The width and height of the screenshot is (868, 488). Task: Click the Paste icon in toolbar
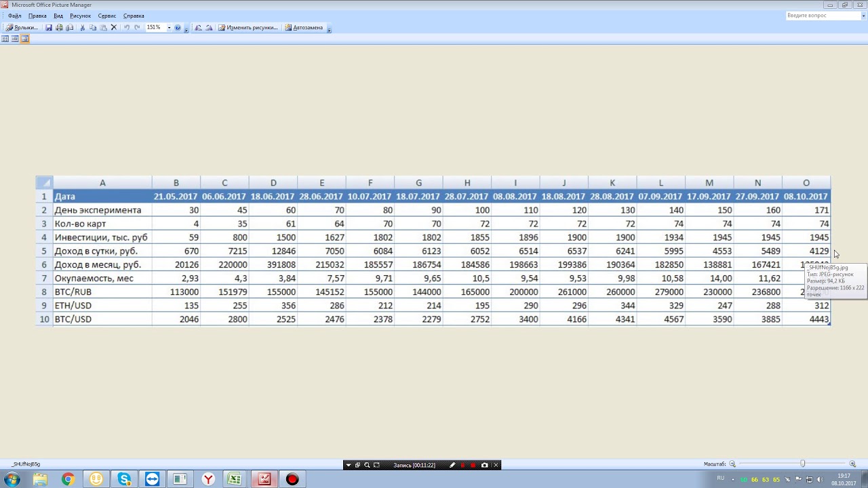click(x=103, y=28)
